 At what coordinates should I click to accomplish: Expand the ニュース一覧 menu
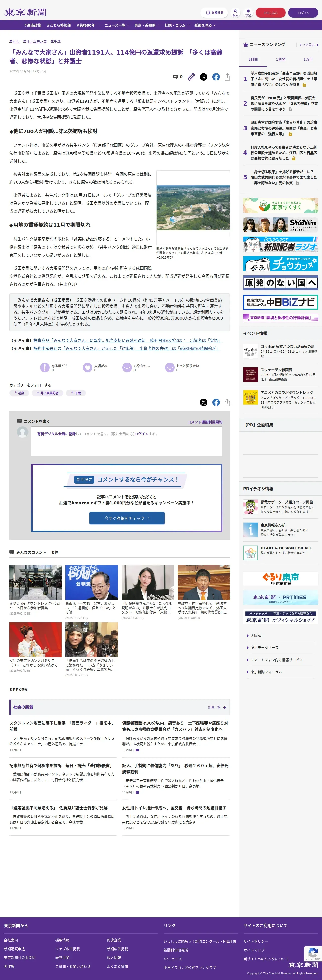pyautogui.click(x=117, y=25)
